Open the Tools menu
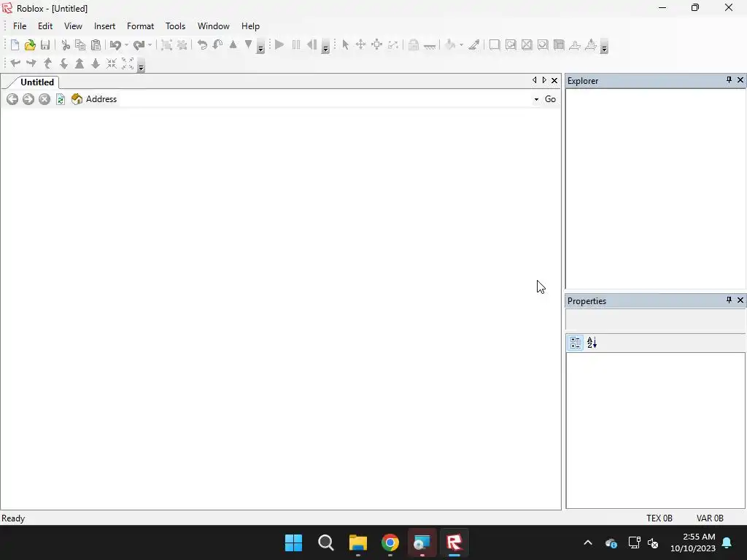 pyautogui.click(x=175, y=26)
